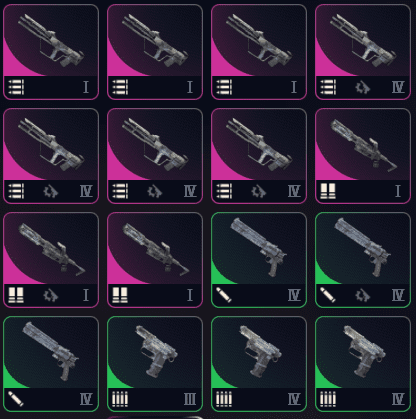This screenshot has height=419, width=416.
Task: Select the middle tier IV pistol in bottom row
Action: (x=259, y=364)
